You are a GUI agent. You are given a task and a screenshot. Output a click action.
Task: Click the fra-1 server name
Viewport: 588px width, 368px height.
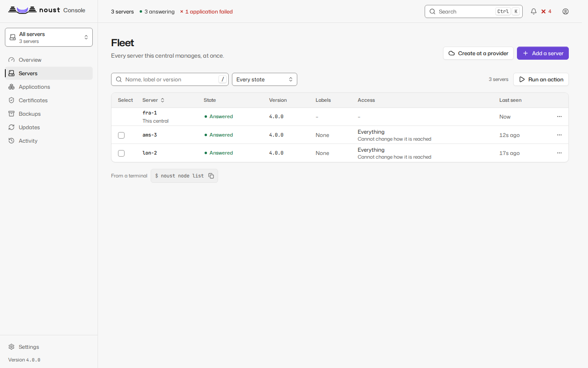click(x=149, y=113)
